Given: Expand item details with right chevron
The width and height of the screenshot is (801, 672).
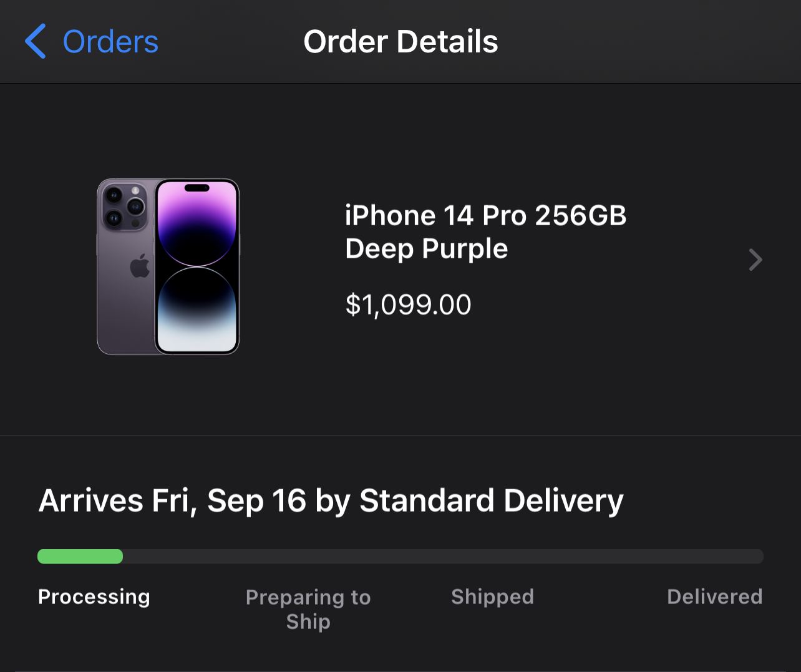Looking at the screenshot, I should point(755,260).
